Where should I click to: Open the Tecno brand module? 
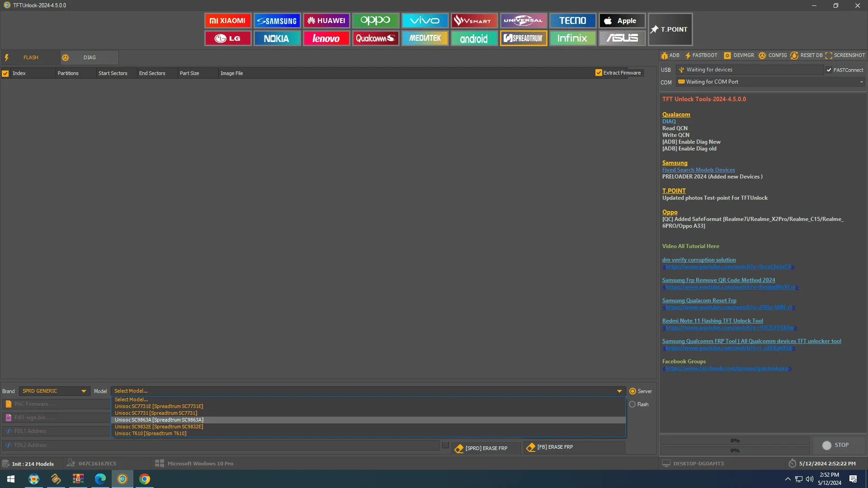(x=573, y=21)
